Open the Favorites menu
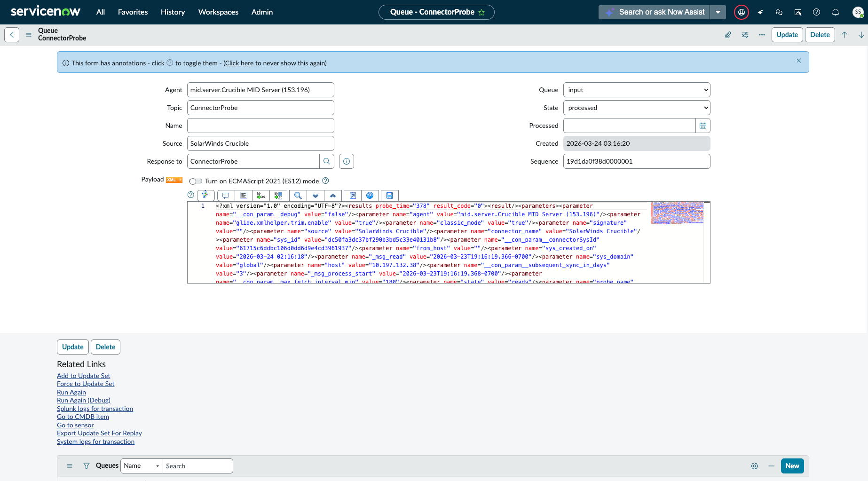The width and height of the screenshot is (868, 481). (133, 12)
